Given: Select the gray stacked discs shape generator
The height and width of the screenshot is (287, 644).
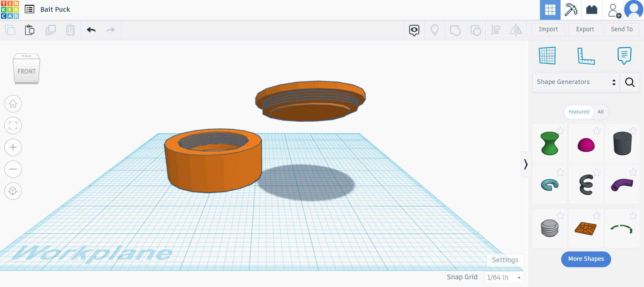Looking at the screenshot, I should pyautogui.click(x=550, y=228).
